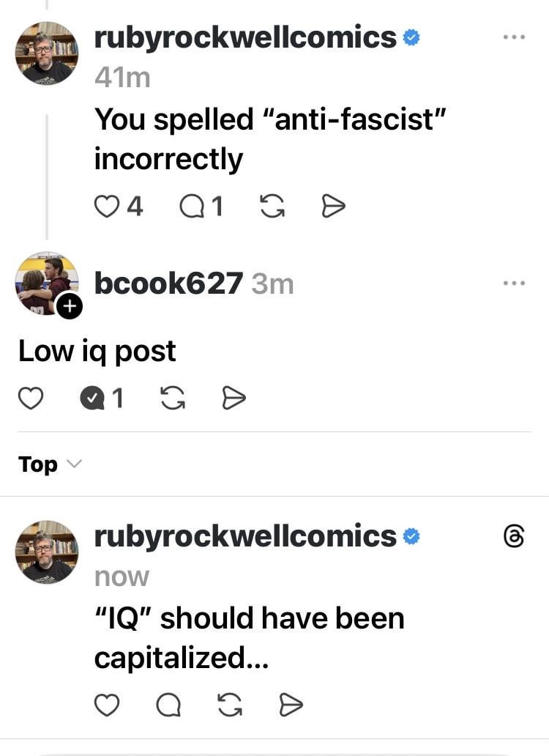The height and width of the screenshot is (756, 549).
Task: Like the "IQ should have been capitalized" reply
Action: point(106,705)
